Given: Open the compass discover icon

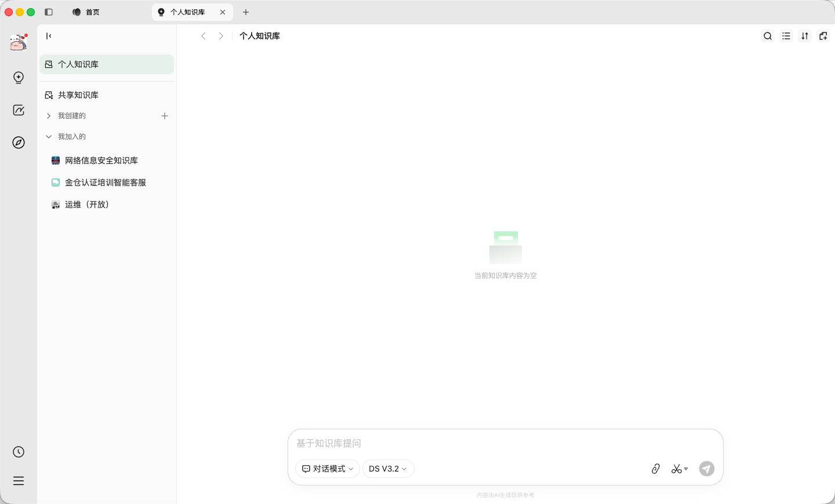Looking at the screenshot, I should tap(19, 143).
